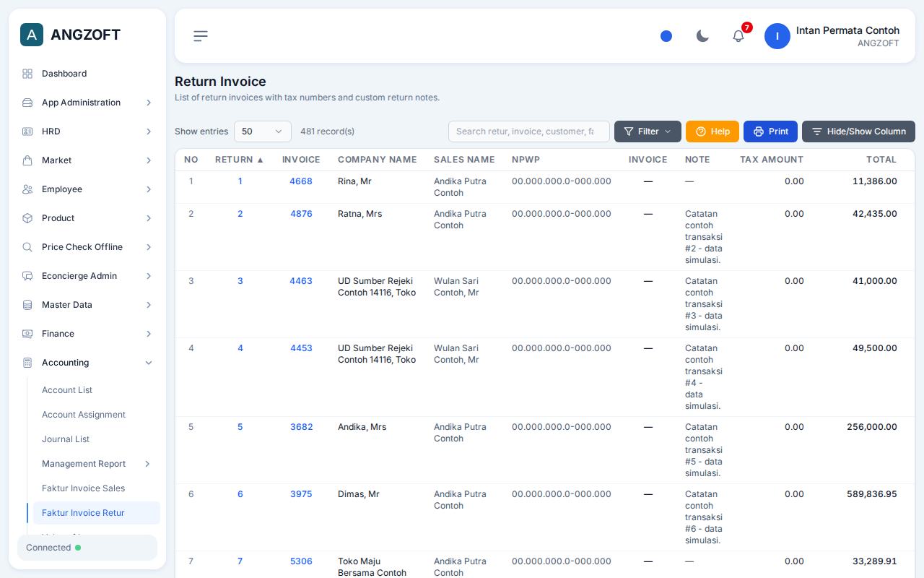This screenshot has height=578, width=924.
Task: Open notifications bell with 7 badge
Action: coord(738,36)
